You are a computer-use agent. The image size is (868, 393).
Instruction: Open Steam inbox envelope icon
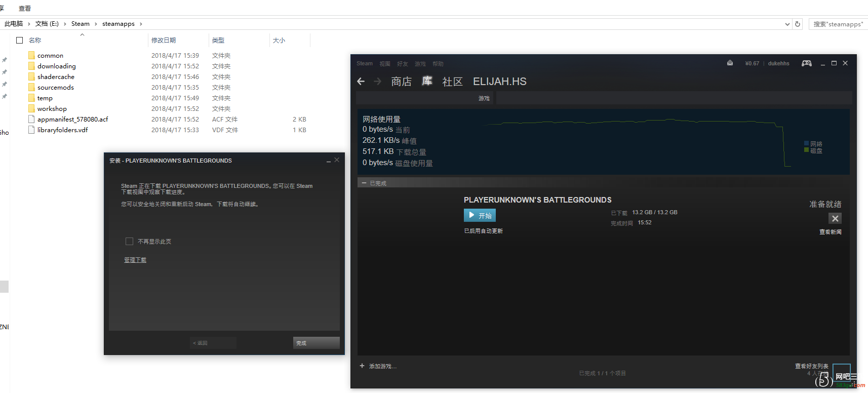click(730, 63)
